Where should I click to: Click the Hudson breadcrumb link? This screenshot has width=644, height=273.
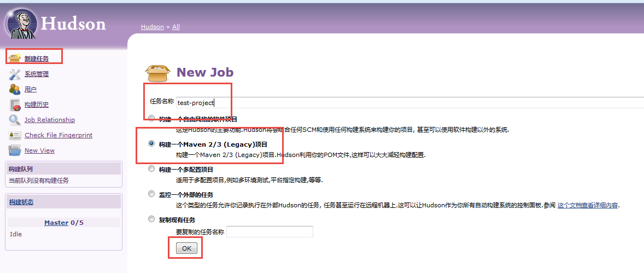tap(153, 27)
